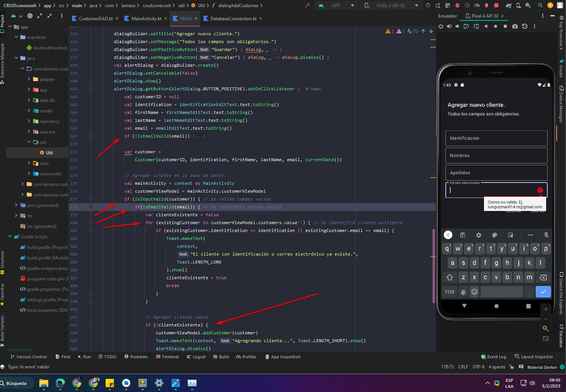Toggle voice input with the crossed microphone

point(547,235)
